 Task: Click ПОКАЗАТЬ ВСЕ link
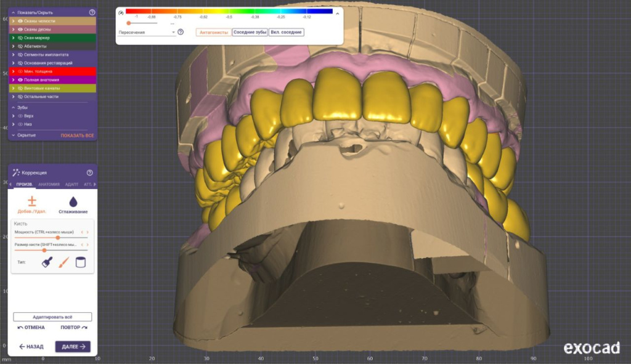pos(77,135)
